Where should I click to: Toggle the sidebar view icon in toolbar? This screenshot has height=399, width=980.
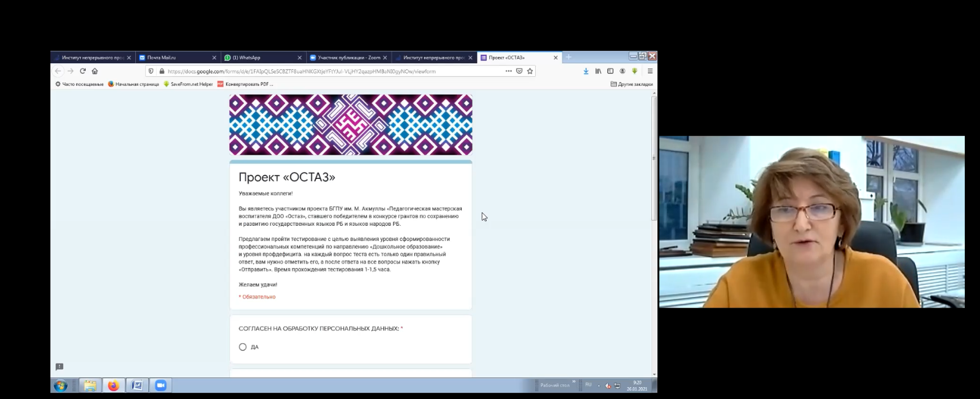tap(610, 71)
